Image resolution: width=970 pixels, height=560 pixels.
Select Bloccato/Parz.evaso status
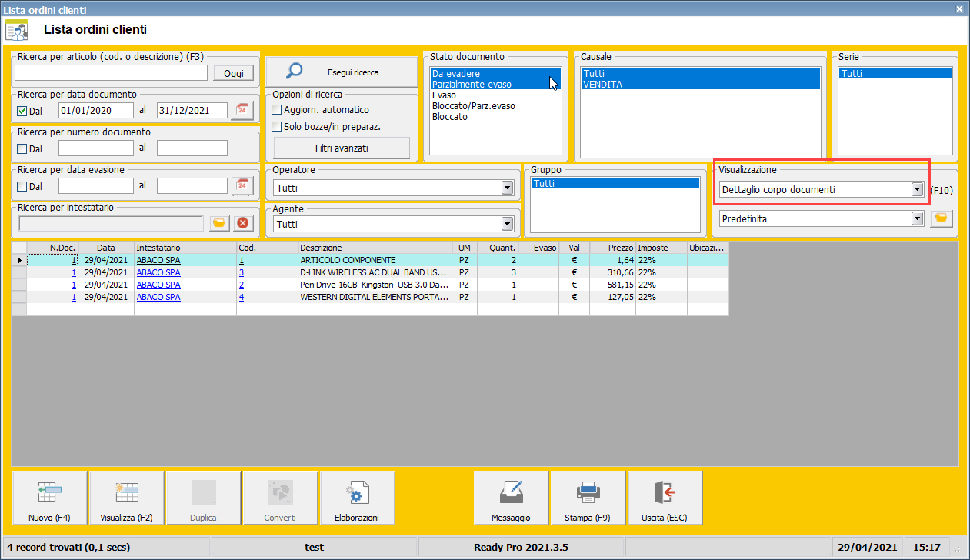(x=495, y=106)
